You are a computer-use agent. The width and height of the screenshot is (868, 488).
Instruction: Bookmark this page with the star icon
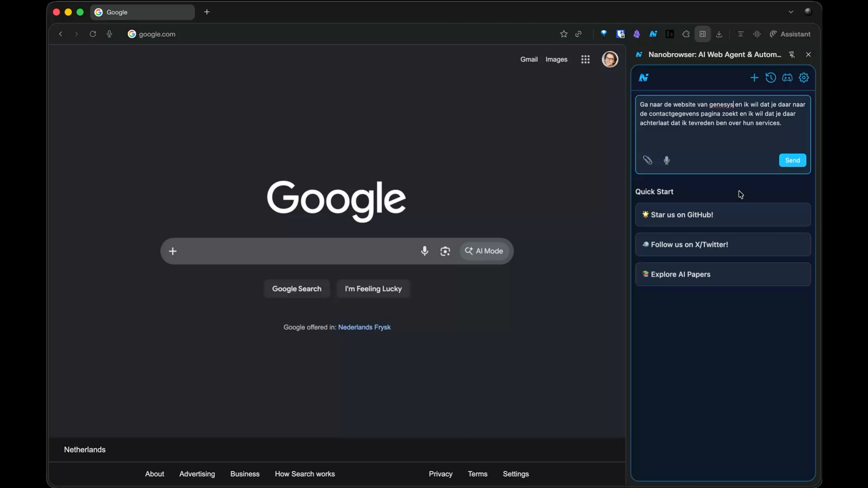click(564, 34)
